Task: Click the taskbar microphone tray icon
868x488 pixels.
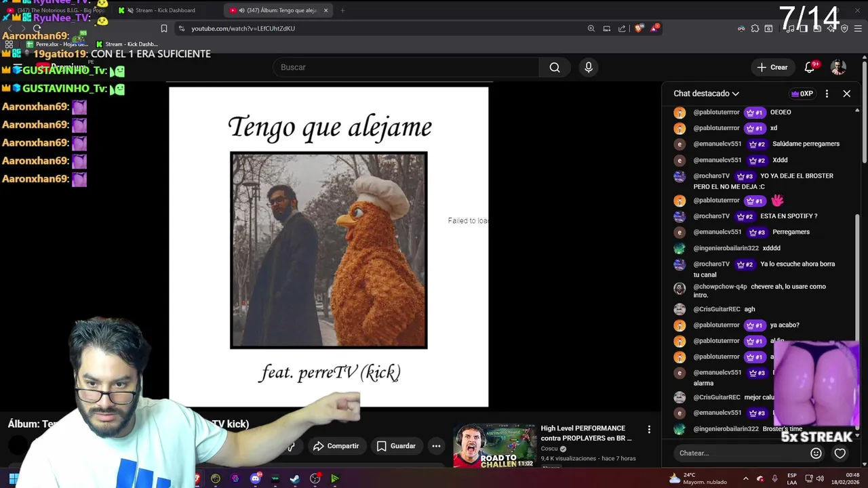Action: coord(775,479)
